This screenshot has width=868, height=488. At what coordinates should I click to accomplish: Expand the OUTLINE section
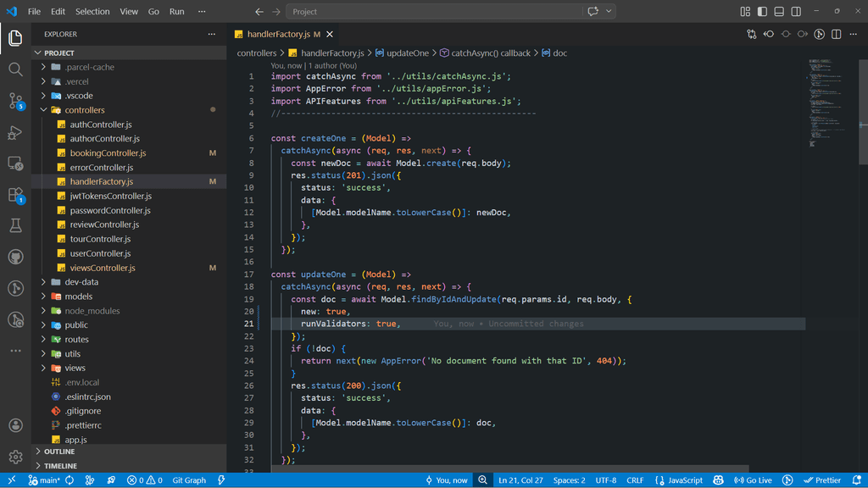coord(59,452)
